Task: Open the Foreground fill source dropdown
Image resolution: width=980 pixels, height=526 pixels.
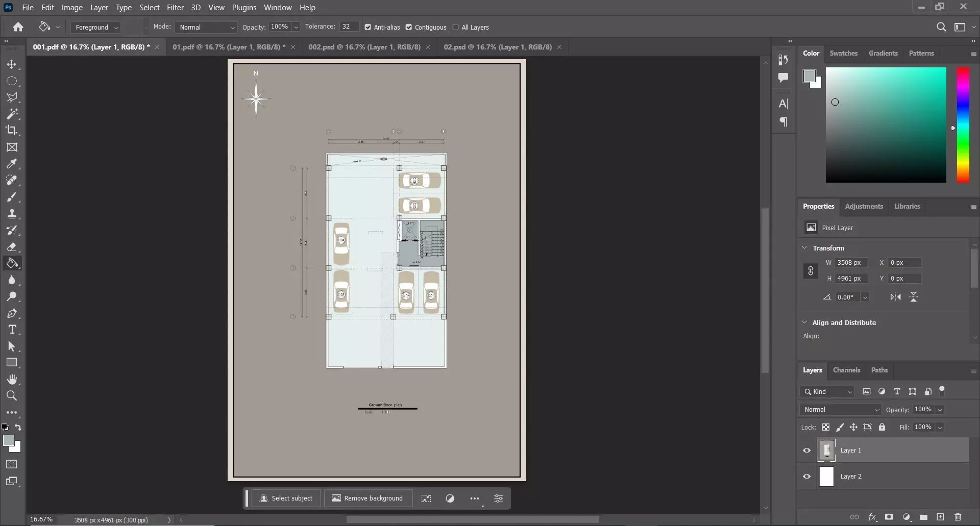Action: click(95, 28)
